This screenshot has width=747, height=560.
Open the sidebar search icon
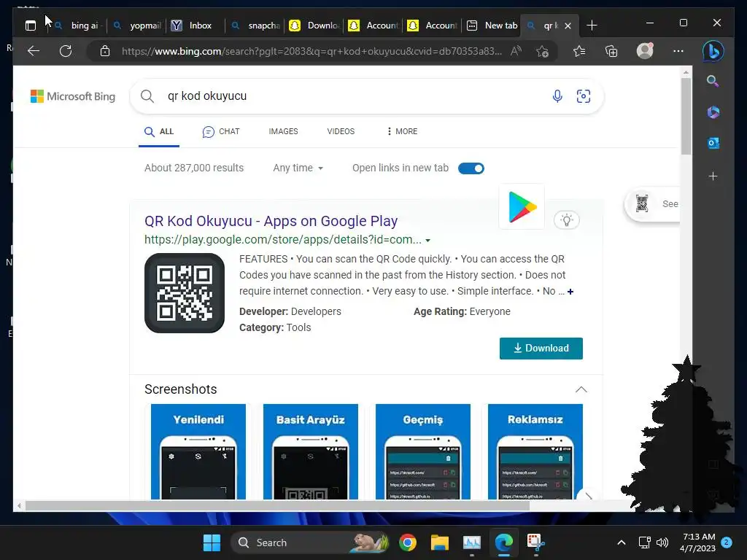tap(713, 81)
